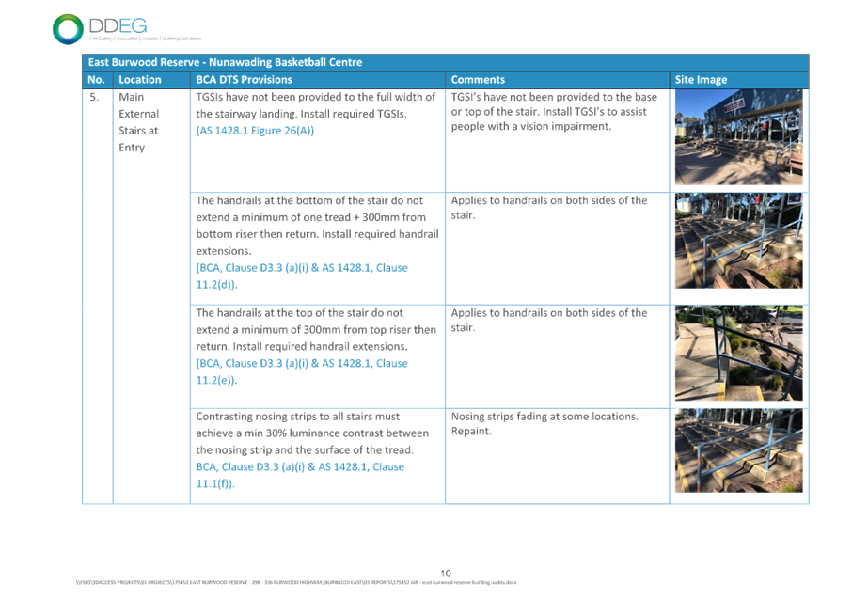
Task: Click the Site Image column header
Action: pyautogui.click(x=701, y=80)
